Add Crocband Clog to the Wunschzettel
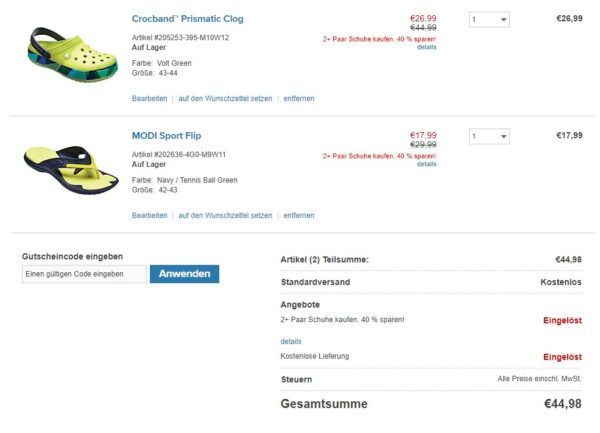 [x=225, y=99]
